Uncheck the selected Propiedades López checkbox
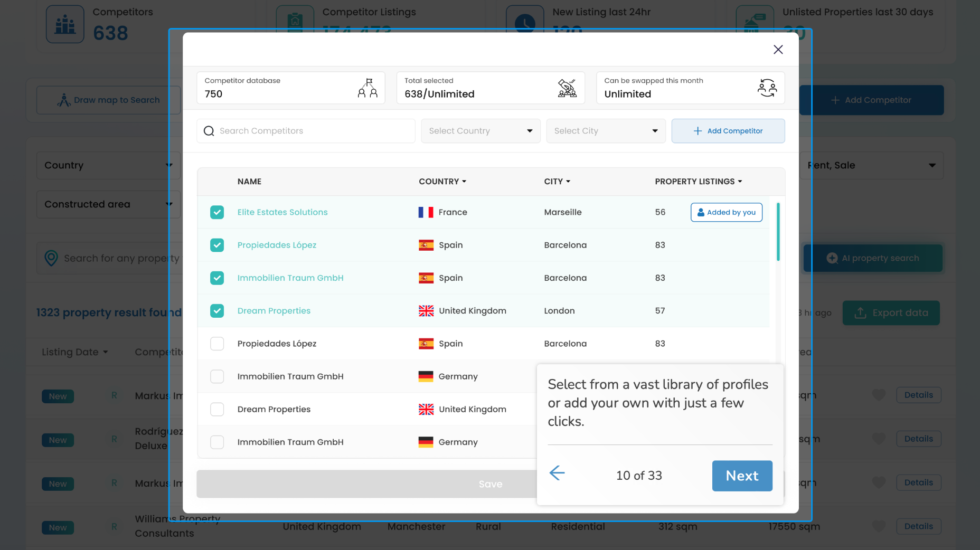 point(217,245)
